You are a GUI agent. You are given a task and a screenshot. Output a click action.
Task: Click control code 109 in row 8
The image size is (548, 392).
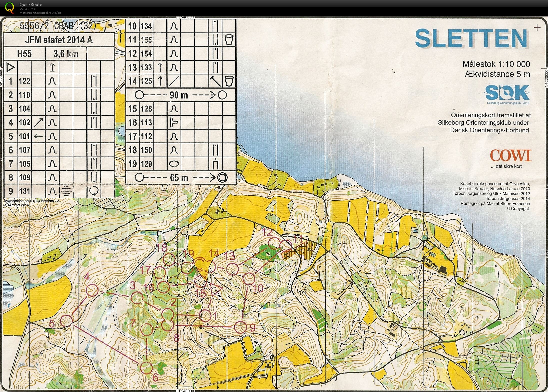coord(25,178)
